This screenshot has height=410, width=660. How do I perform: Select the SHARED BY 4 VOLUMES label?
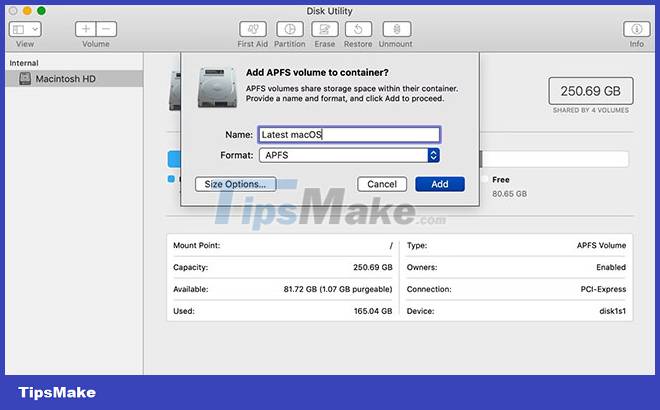pyautogui.click(x=591, y=110)
